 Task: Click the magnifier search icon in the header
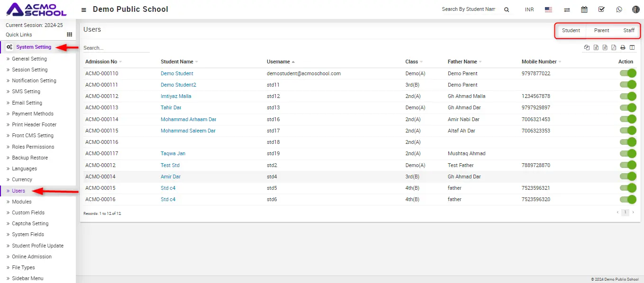point(507,9)
